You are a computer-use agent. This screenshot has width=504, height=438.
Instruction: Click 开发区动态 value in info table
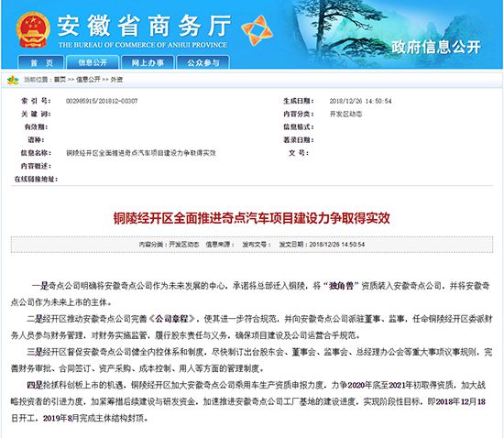click(345, 114)
